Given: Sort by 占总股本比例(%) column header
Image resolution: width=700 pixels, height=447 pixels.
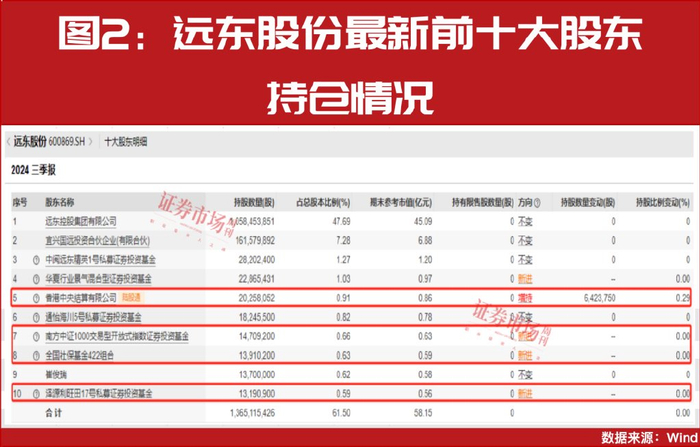Looking at the screenshot, I should point(324,203).
